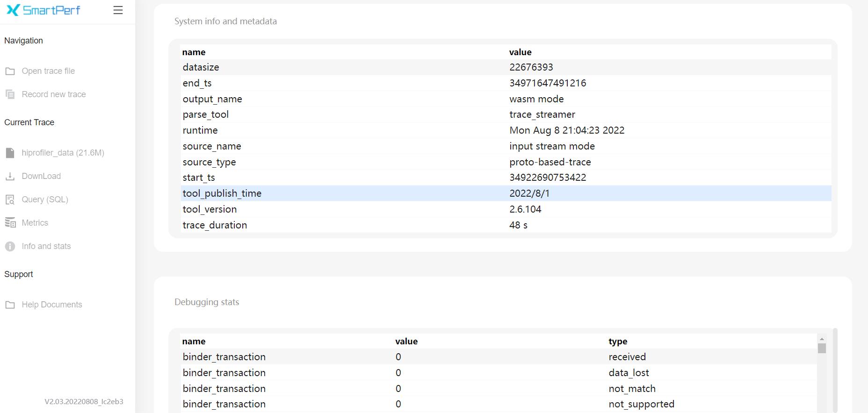Click the Metrics table icon
Screen dimensions: 868x413
pyautogui.click(x=10, y=223)
